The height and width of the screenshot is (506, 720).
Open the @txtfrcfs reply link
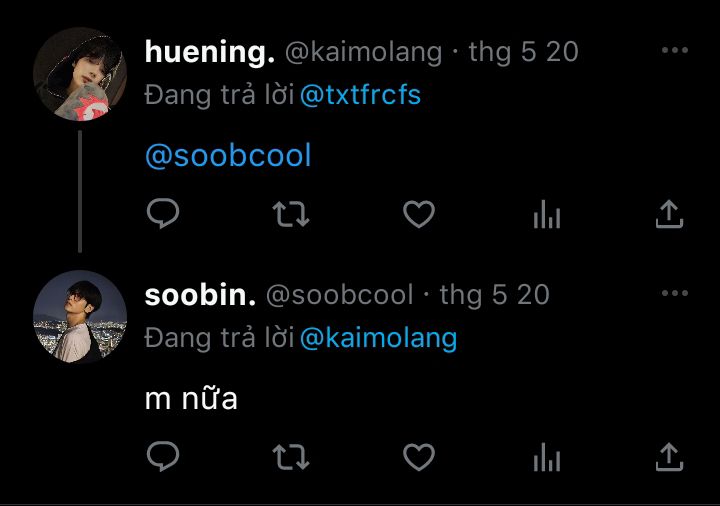click(x=360, y=95)
